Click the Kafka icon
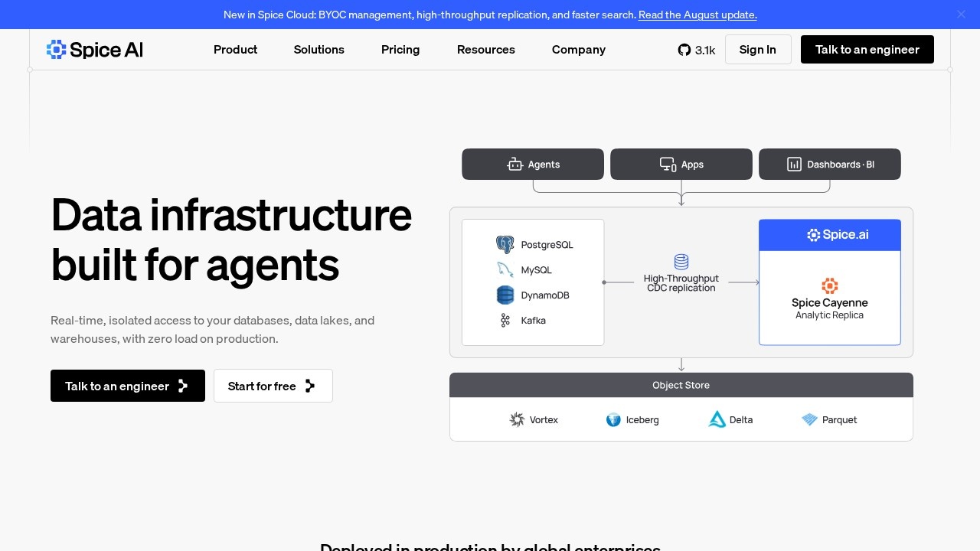The height and width of the screenshot is (551, 980). point(505,321)
